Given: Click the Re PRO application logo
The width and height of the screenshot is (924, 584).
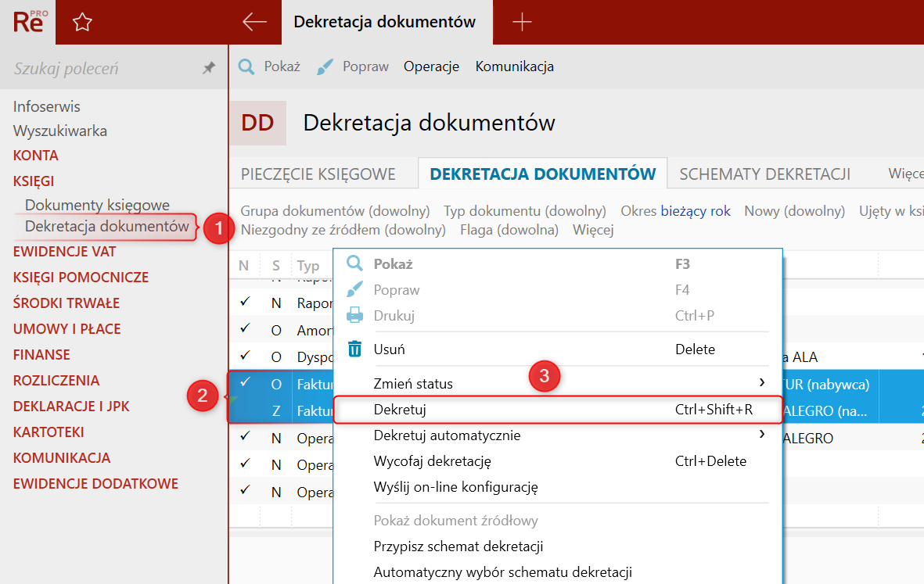Looking at the screenshot, I should (x=30, y=22).
